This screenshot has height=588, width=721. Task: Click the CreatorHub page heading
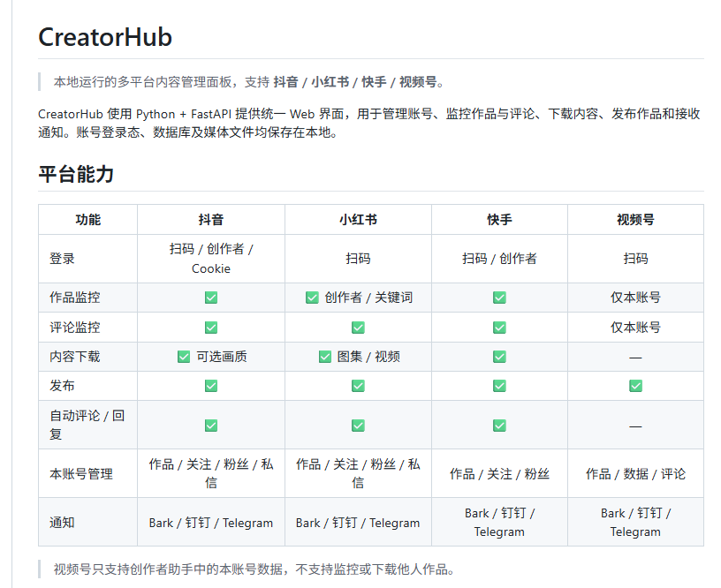pos(105,37)
